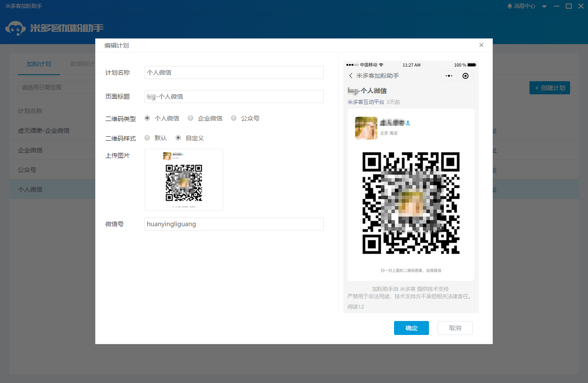
Task: Click large QR code in preview
Action: tap(411, 203)
